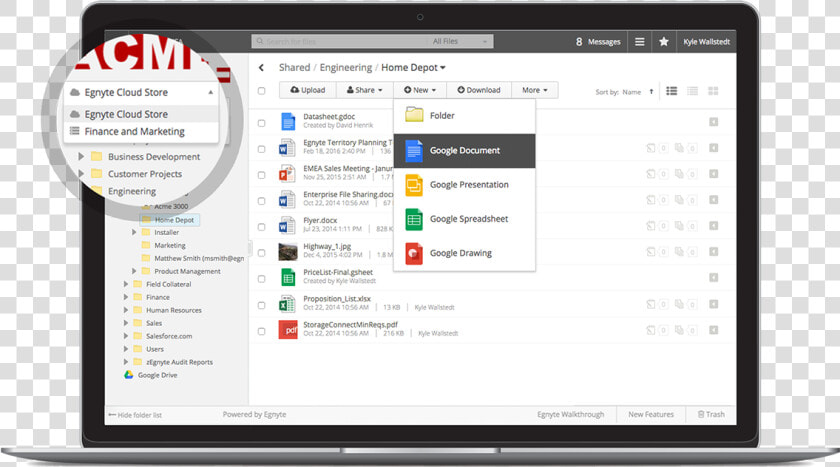
Task: Open PDF icon of StorageConnectMinReqs.pdf
Action: (288, 329)
